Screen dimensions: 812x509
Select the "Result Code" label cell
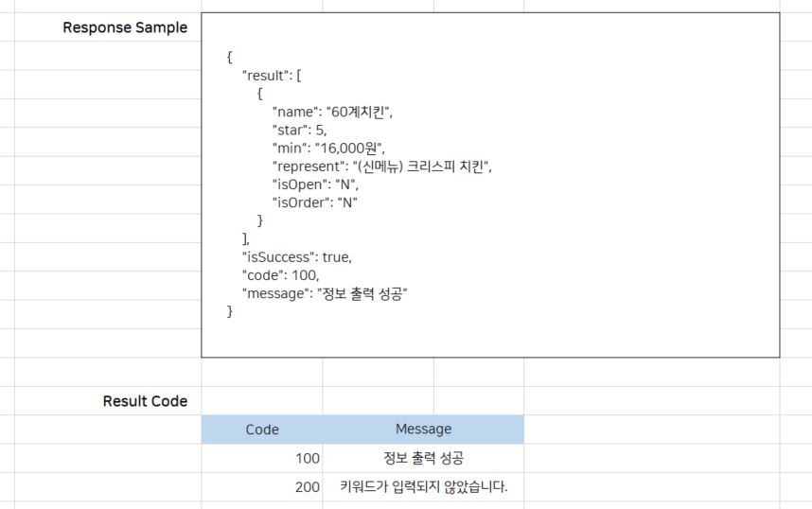pos(144,401)
